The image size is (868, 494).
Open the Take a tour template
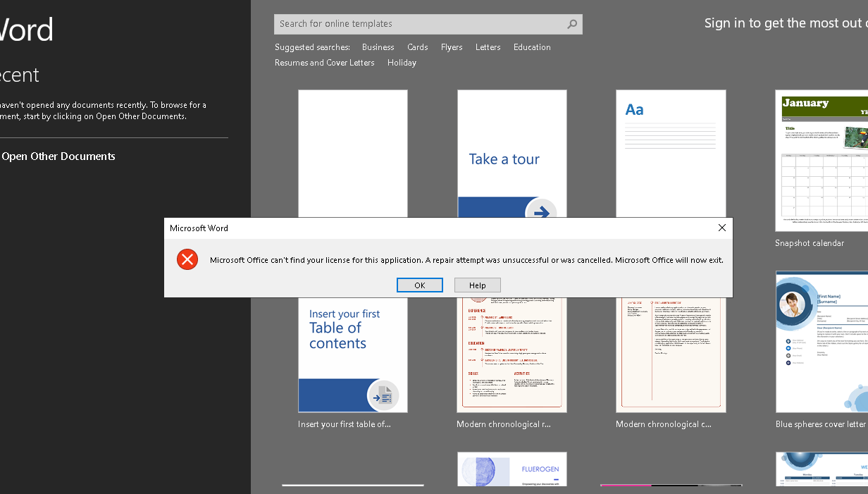coord(512,154)
